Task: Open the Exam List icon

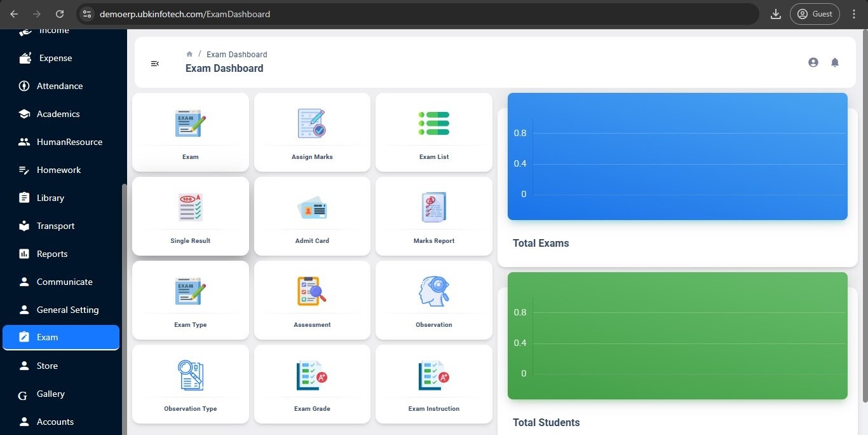Action: click(434, 123)
